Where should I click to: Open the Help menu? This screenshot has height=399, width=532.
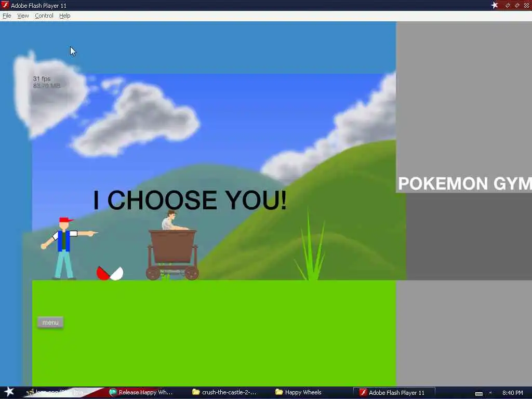click(x=65, y=16)
